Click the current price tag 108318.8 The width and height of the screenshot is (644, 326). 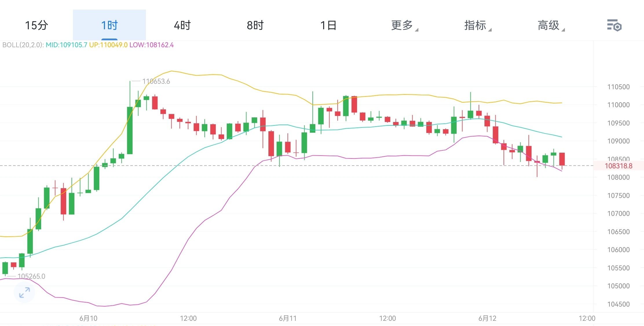pos(619,166)
